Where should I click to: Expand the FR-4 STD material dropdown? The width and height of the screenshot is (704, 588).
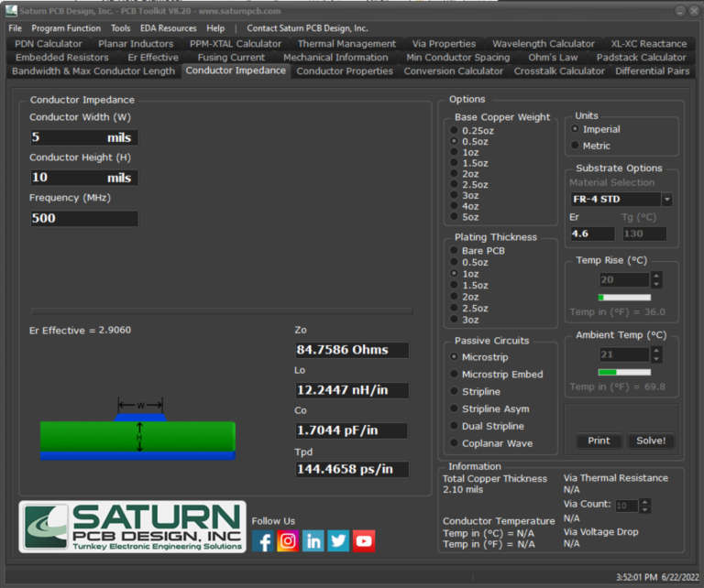tap(666, 200)
